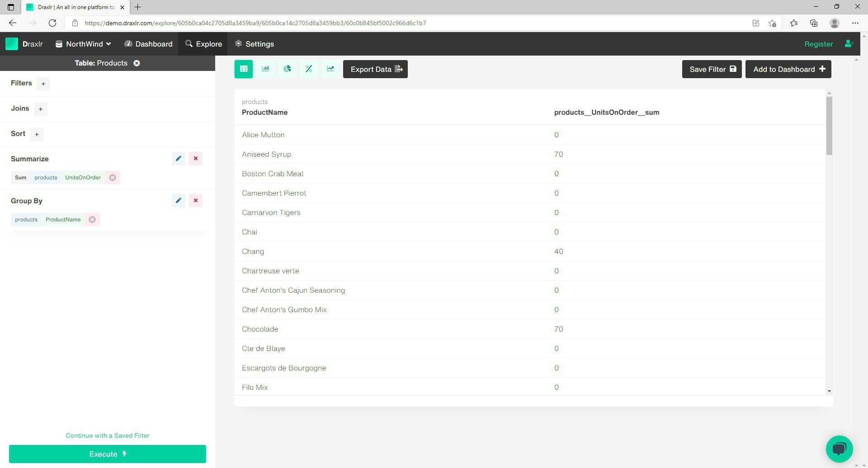Select the Chang product row

(530, 251)
